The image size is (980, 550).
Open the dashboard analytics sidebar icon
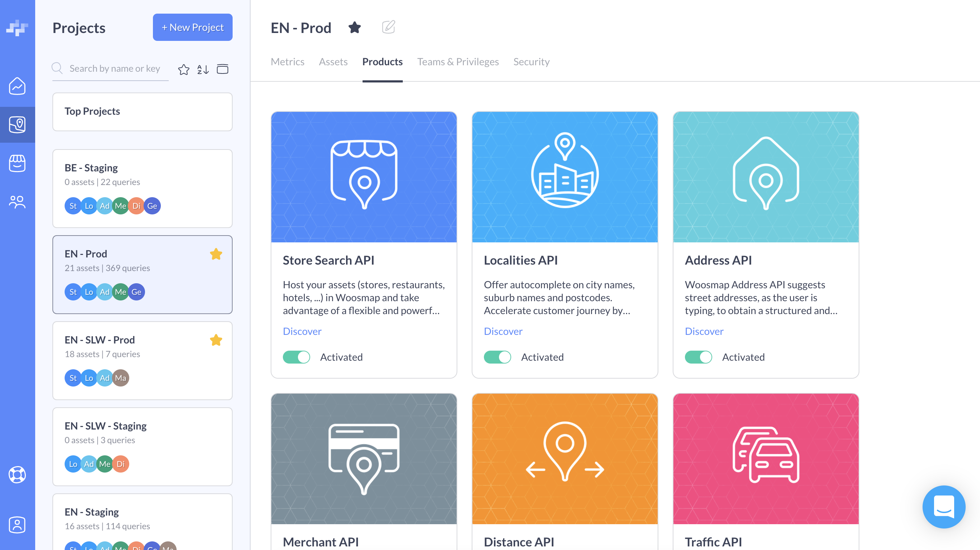point(17,86)
